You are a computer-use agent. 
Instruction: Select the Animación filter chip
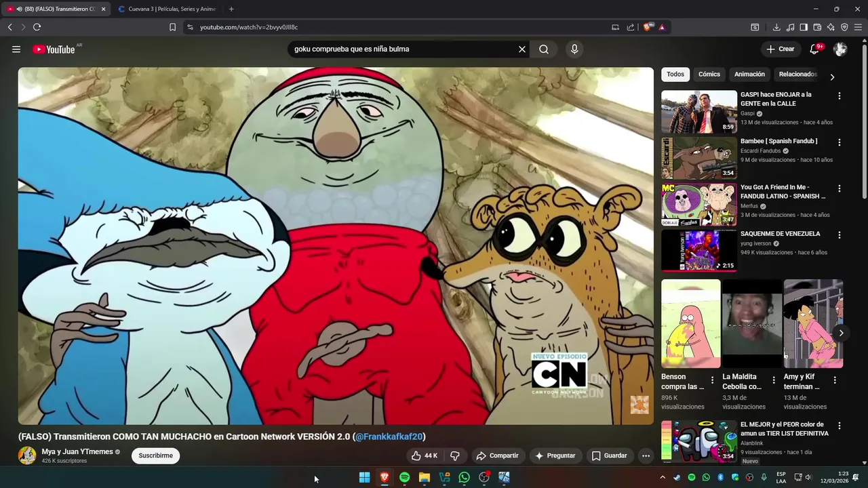749,74
